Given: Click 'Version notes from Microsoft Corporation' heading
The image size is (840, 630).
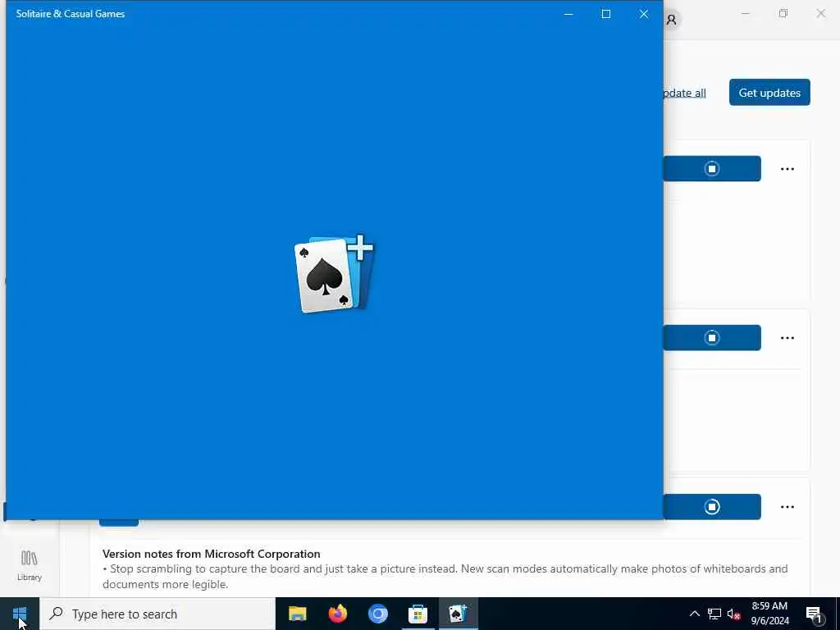Looking at the screenshot, I should 211,554.
